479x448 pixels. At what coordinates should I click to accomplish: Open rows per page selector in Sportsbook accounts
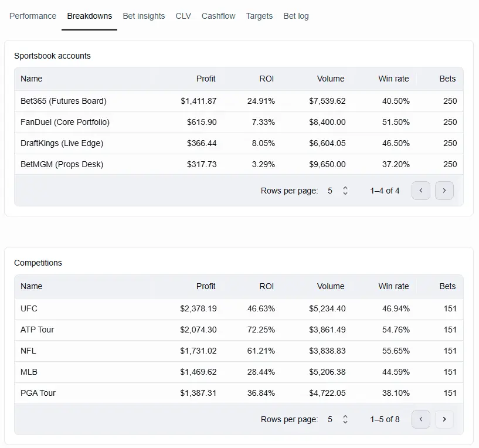point(338,191)
